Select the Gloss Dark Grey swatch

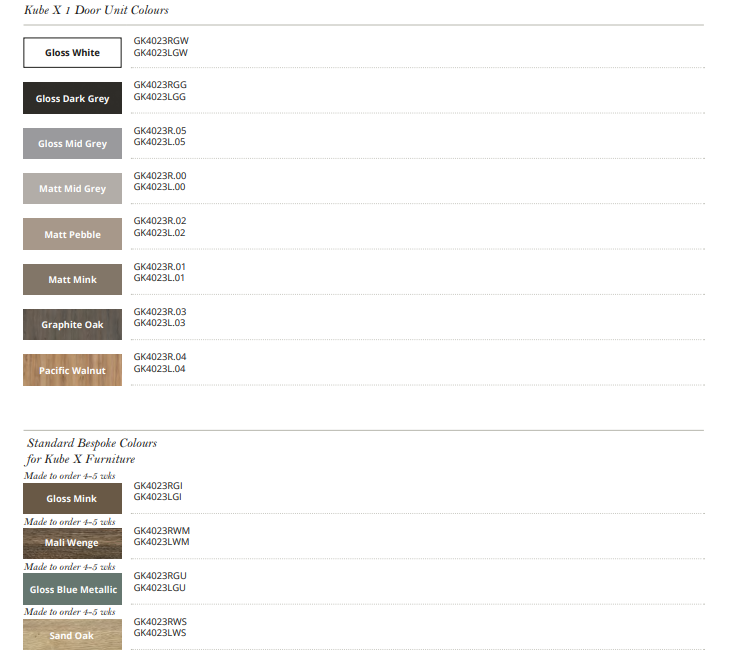coord(72,98)
